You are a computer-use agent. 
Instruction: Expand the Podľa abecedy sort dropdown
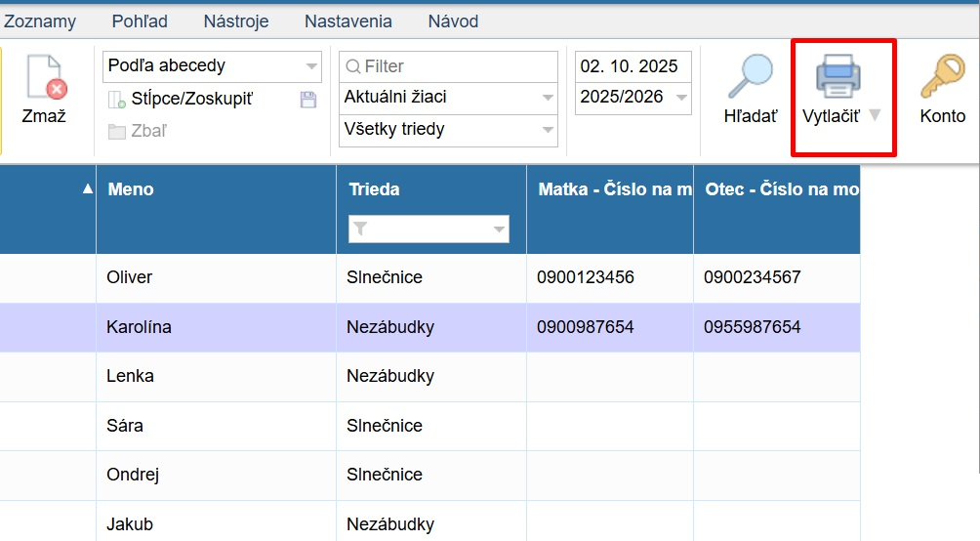click(x=311, y=66)
